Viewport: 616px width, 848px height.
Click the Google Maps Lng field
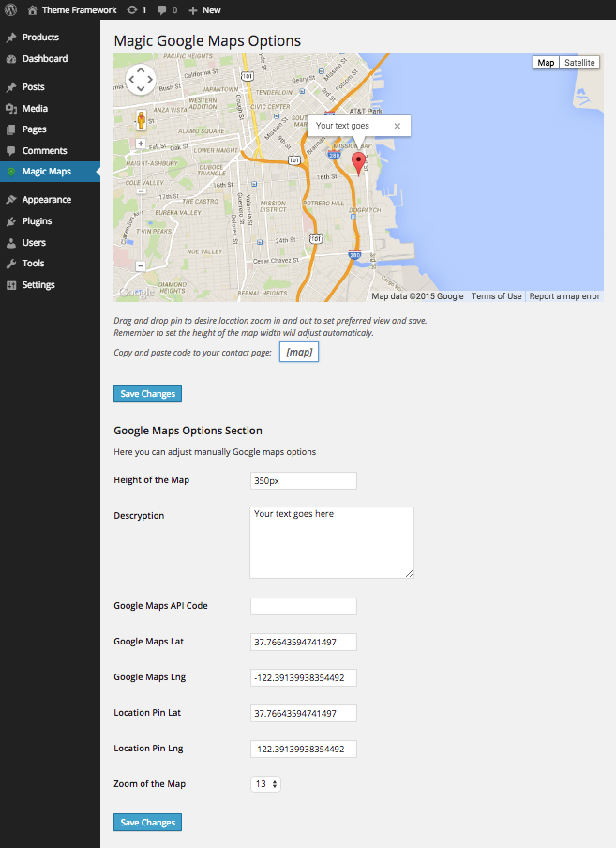click(x=303, y=677)
